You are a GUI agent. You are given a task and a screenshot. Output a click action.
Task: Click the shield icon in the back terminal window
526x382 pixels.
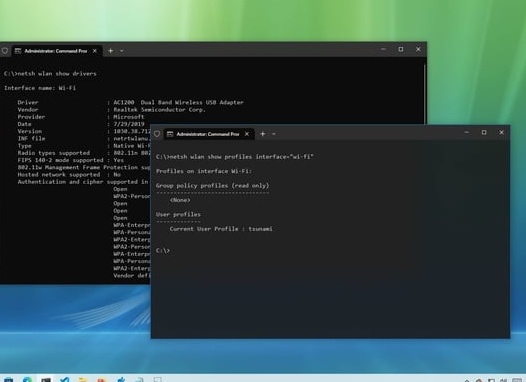pyautogui.click(x=5, y=51)
